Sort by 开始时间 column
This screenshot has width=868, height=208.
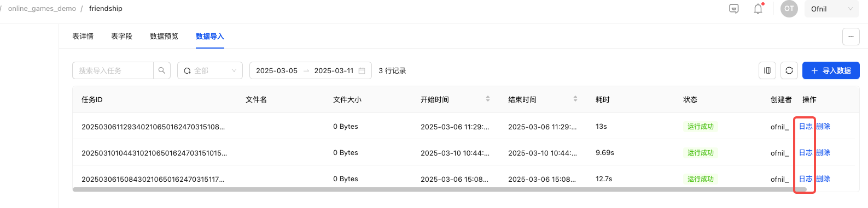(488, 99)
